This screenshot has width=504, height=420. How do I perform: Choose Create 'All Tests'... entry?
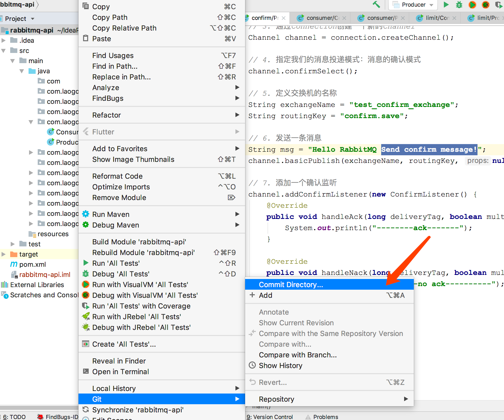point(162,344)
